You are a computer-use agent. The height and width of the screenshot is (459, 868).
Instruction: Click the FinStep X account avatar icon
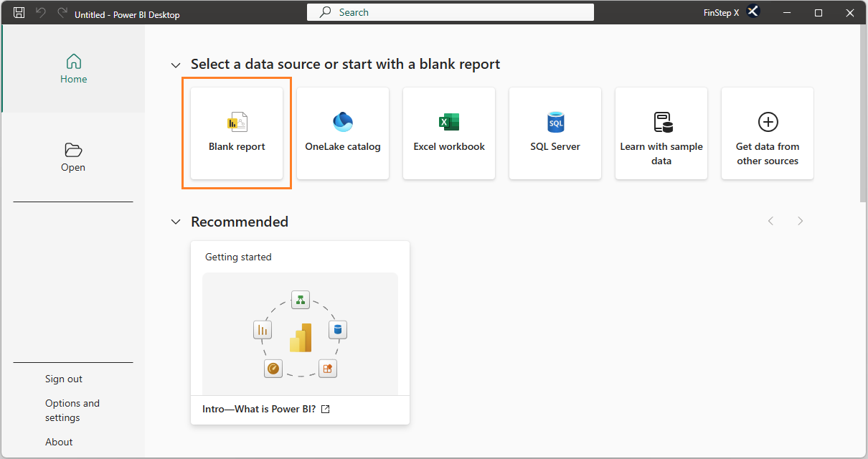[x=753, y=12]
